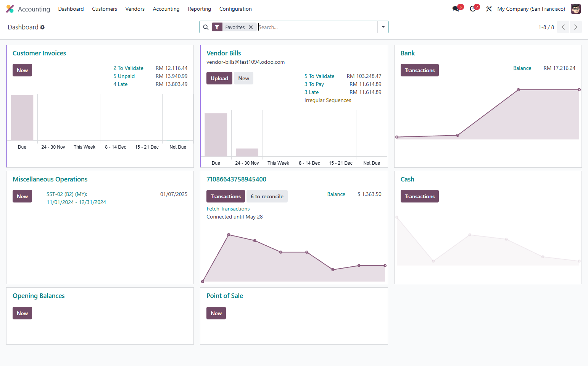Click New in Vendor Bills card
Image resolution: width=588 pixels, height=366 pixels.
point(243,78)
